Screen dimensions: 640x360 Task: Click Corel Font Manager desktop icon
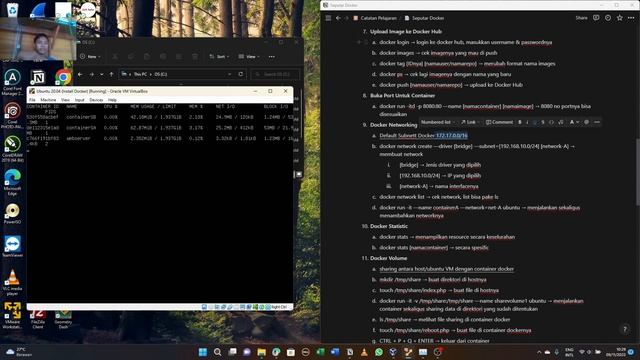(x=12, y=83)
